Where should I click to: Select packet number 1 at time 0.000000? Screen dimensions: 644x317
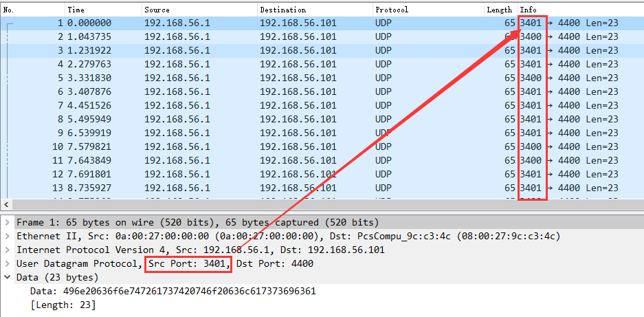[322, 23]
